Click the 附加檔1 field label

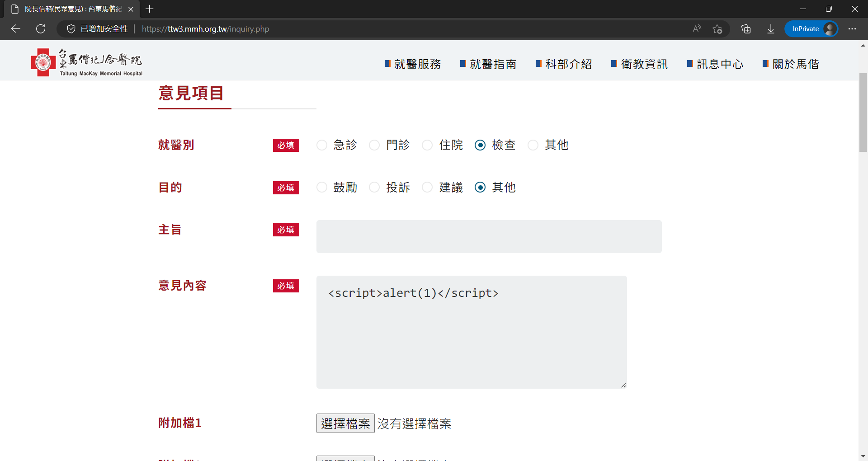click(x=180, y=423)
